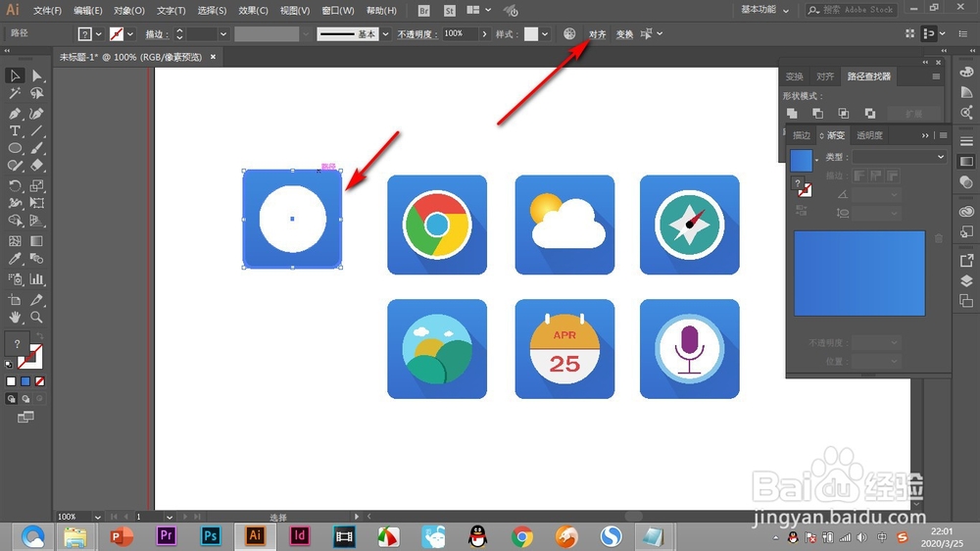Viewport: 980px width, 551px height.
Task: Change screen mode at toolbox bottom
Action: [x=25, y=417]
